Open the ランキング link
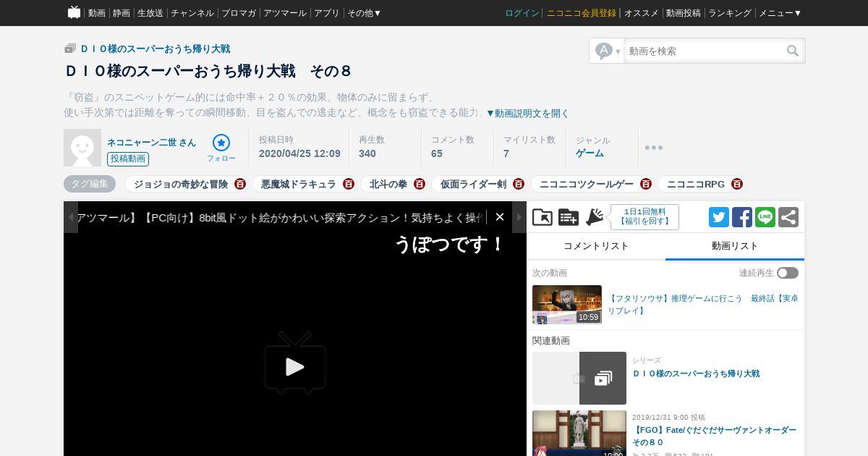The height and width of the screenshot is (456, 868). click(730, 13)
